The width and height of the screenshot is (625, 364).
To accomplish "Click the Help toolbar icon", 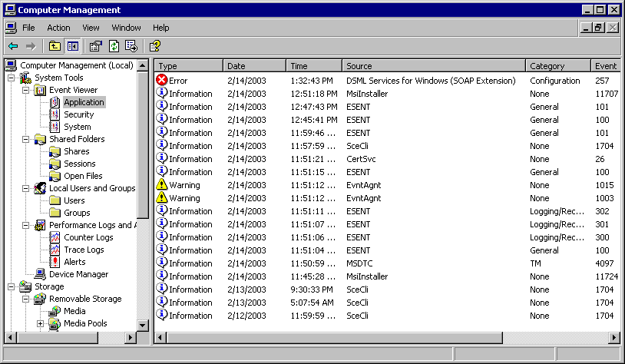I will coord(155,46).
